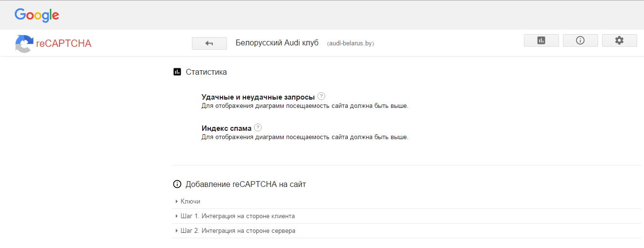The height and width of the screenshot is (248, 644).
Task: Expand Шаг 1. Интеграция на стороне клиента
Action: point(406,216)
